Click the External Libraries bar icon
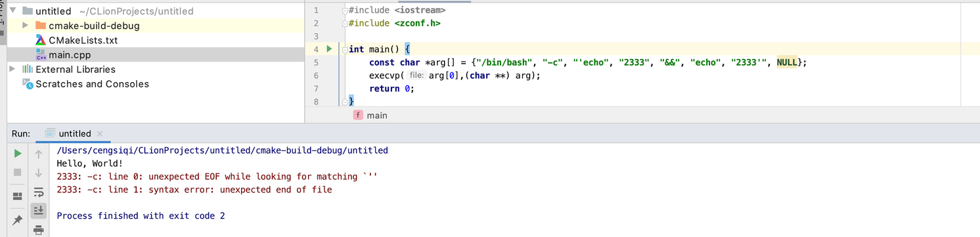The width and height of the screenshot is (980, 237). point(28,69)
